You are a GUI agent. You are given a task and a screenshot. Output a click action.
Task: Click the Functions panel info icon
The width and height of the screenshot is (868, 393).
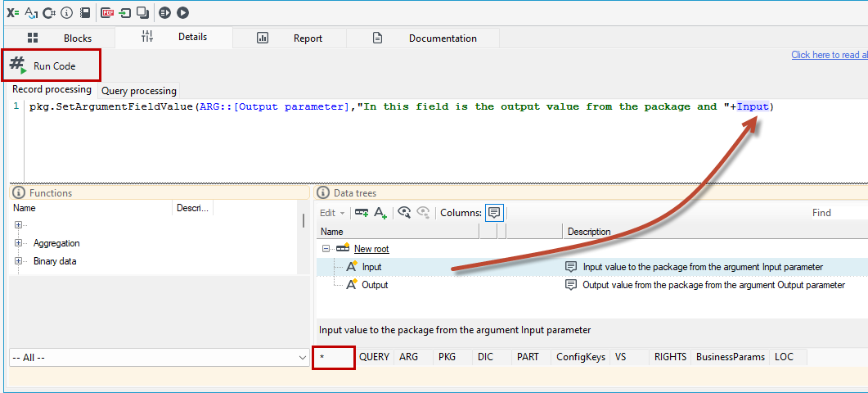(19, 193)
